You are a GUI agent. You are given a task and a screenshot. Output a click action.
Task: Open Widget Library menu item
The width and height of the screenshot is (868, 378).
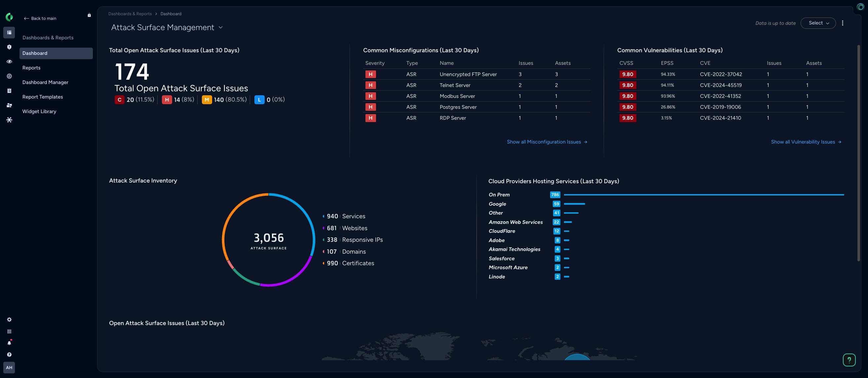pyautogui.click(x=39, y=111)
